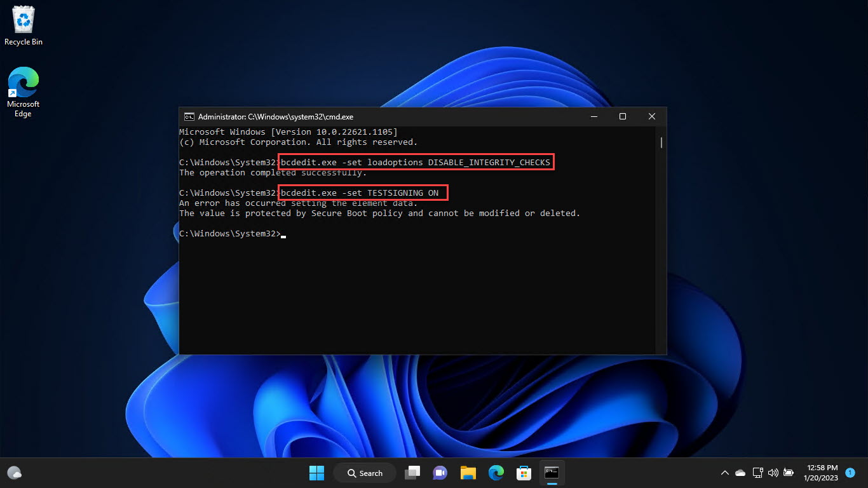The height and width of the screenshot is (488, 868).
Task: Select the active Command Prompt taskbar icon
Action: 552,473
